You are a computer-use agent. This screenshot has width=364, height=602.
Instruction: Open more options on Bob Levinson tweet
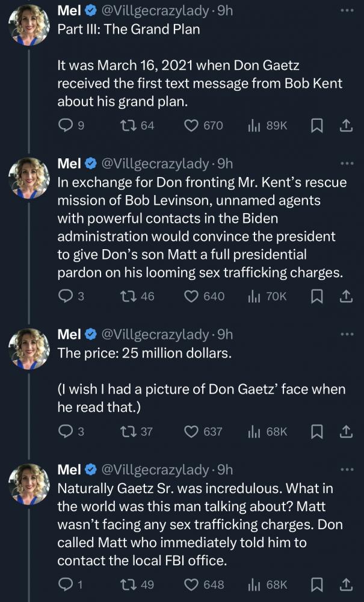(x=347, y=163)
